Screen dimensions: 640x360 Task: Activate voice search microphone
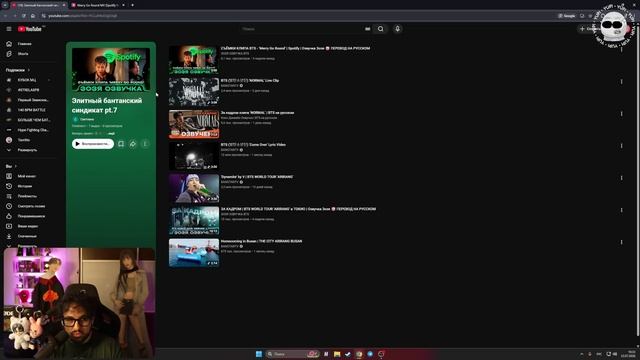pyautogui.click(x=398, y=29)
